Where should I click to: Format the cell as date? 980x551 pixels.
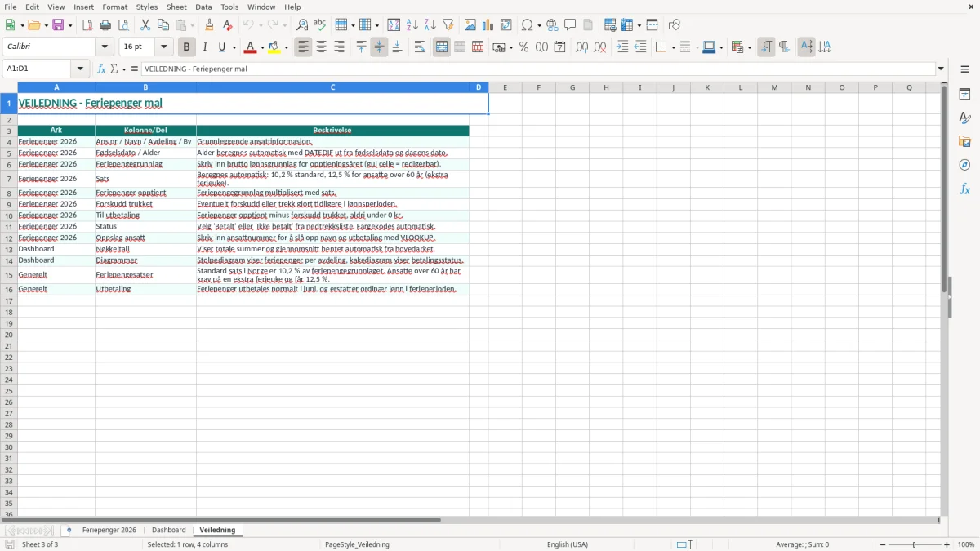(559, 47)
